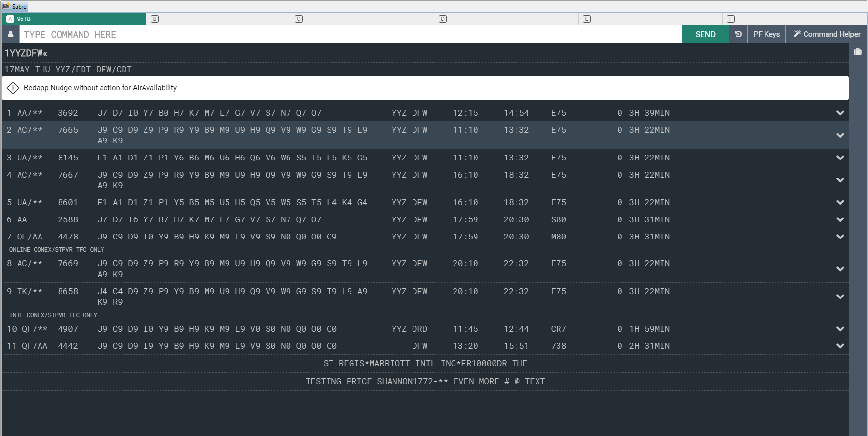Click F1 class on UA 8145 row

point(103,158)
